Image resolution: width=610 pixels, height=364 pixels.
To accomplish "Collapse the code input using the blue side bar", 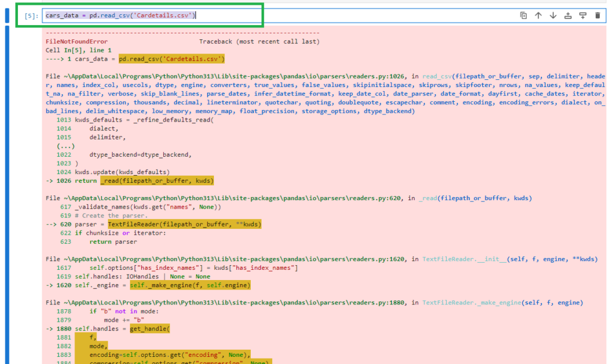I will (x=6, y=15).
